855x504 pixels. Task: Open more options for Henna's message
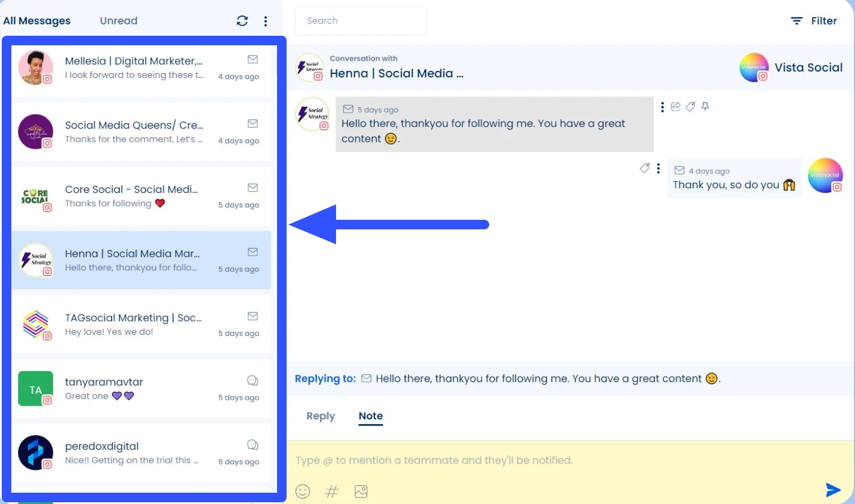pos(663,106)
